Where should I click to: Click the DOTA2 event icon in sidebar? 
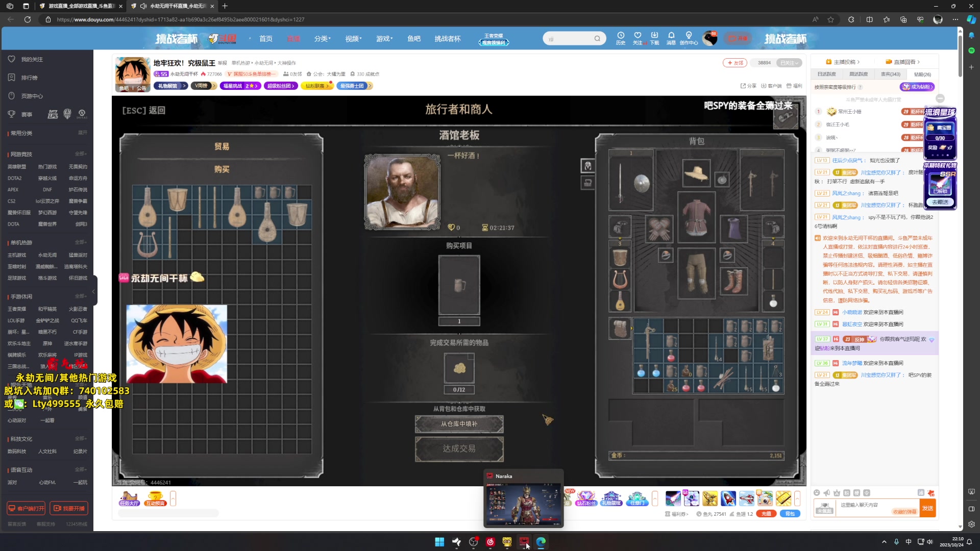pyautogui.click(x=82, y=114)
